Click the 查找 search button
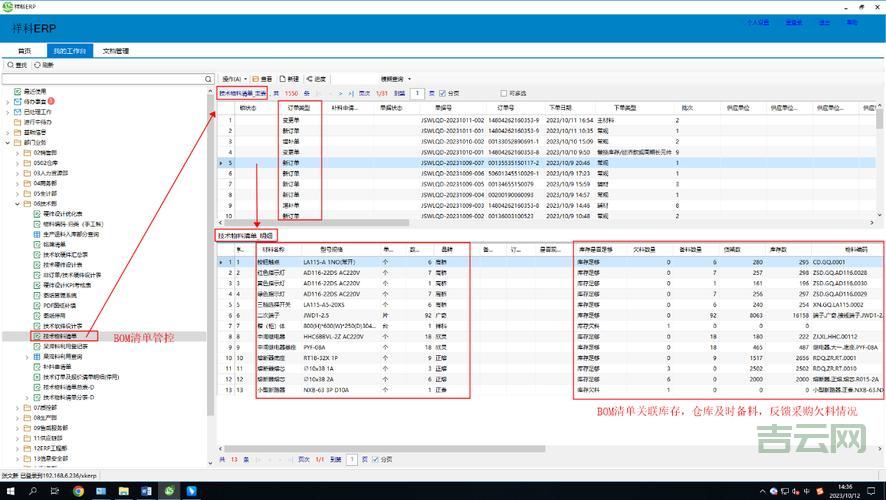 16,63
